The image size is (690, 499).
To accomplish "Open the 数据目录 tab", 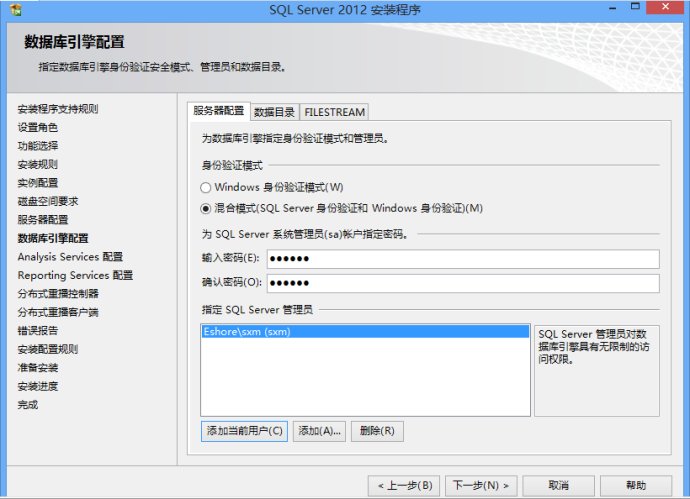I will pyautogui.click(x=273, y=112).
